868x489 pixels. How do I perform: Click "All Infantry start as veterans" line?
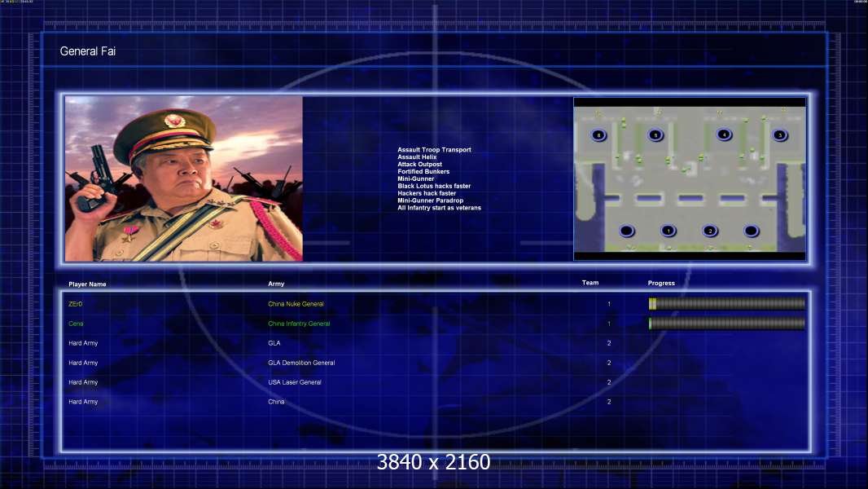(x=439, y=208)
